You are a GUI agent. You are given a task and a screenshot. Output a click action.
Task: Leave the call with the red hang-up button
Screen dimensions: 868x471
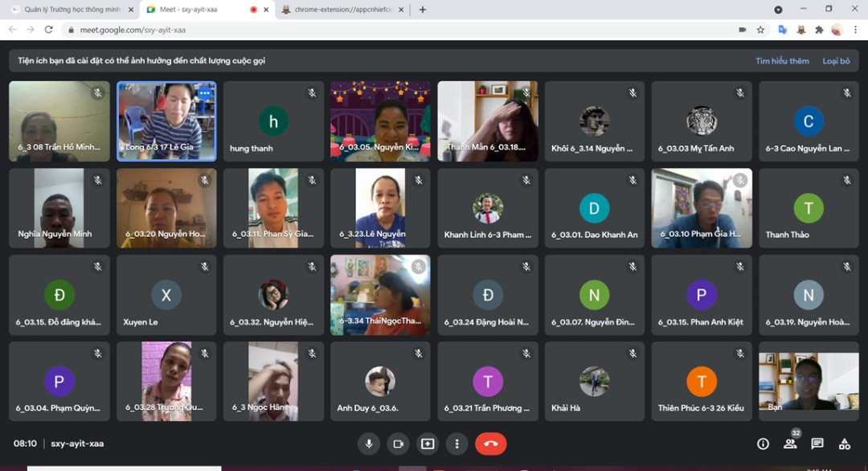click(490, 444)
